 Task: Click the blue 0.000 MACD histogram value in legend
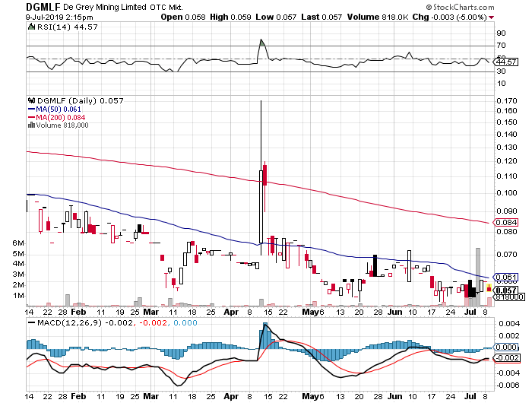click(x=185, y=322)
